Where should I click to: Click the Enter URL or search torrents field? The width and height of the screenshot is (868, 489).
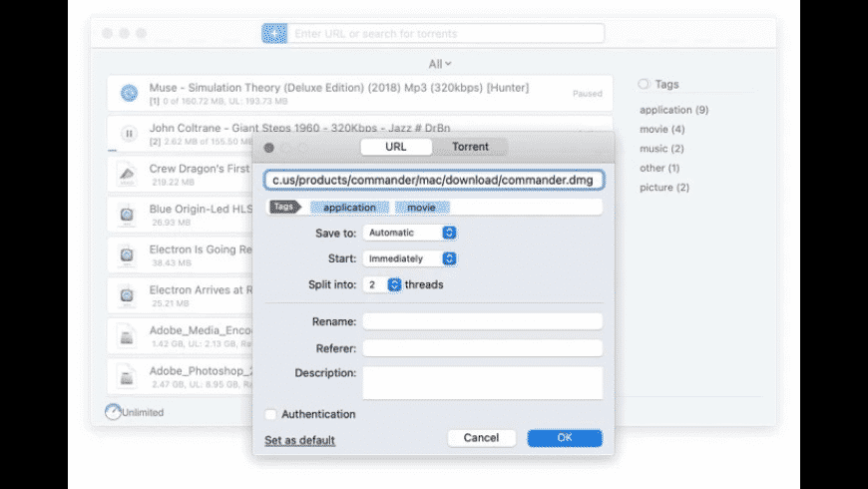pyautogui.click(x=446, y=33)
